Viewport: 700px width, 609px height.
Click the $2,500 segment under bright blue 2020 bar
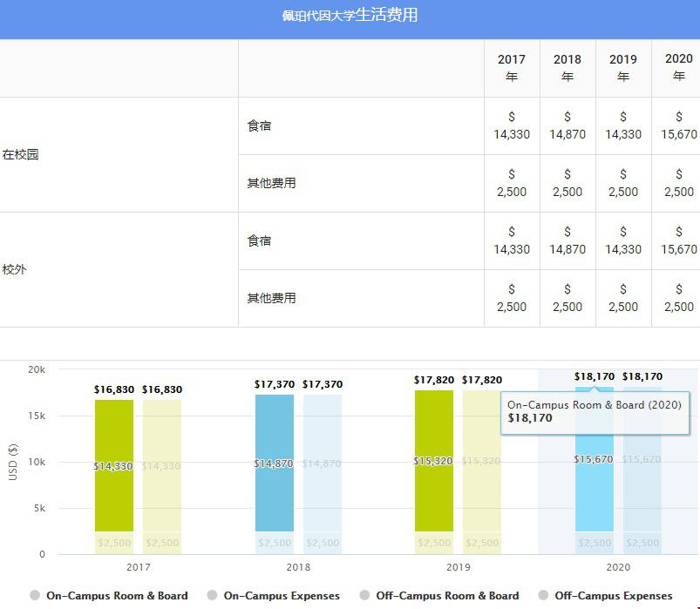tap(595, 543)
